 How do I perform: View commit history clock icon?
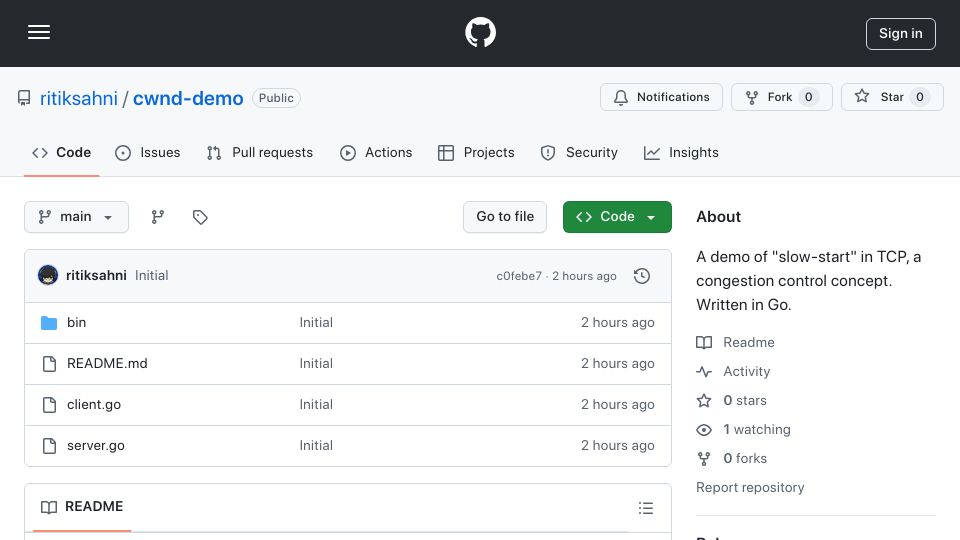point(642,276)
